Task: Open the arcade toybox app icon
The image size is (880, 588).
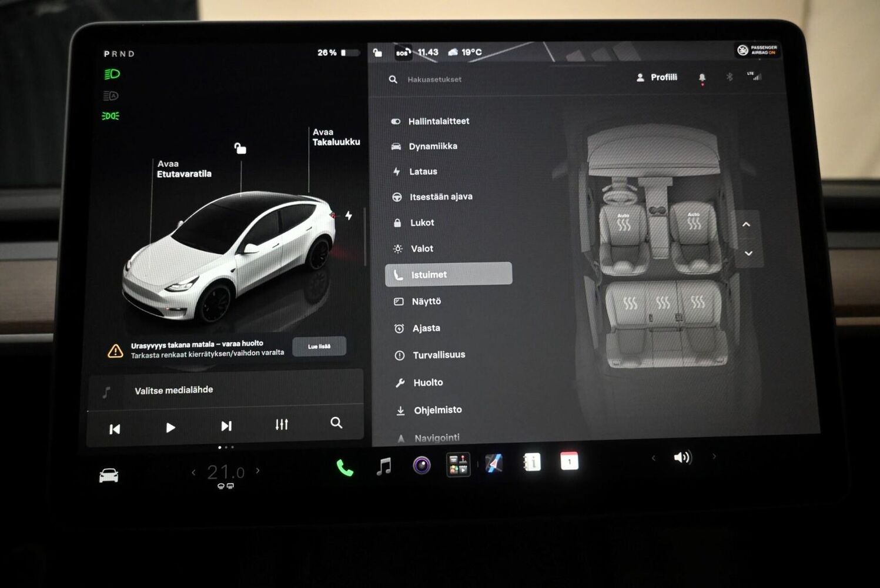Action: [458, 464]
